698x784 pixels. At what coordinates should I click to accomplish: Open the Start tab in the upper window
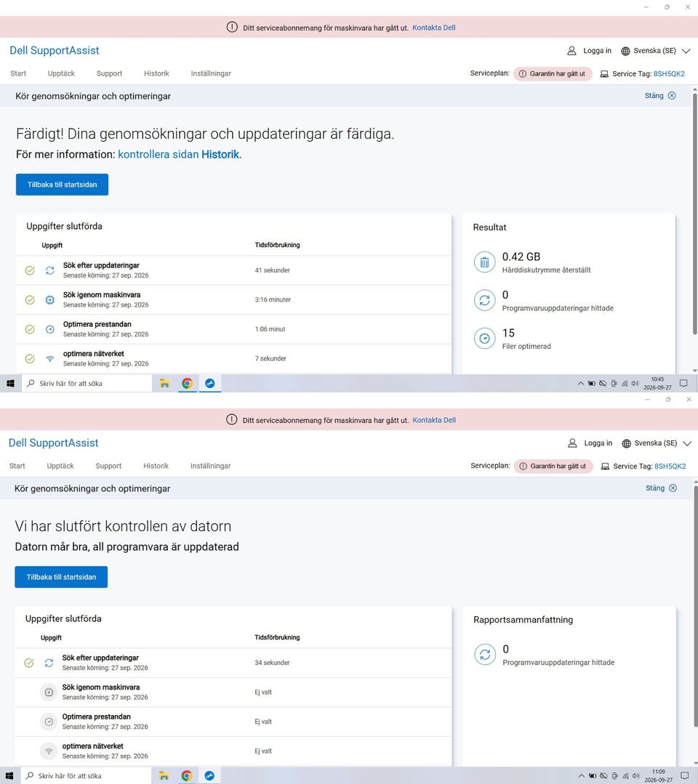pos(18,73)
